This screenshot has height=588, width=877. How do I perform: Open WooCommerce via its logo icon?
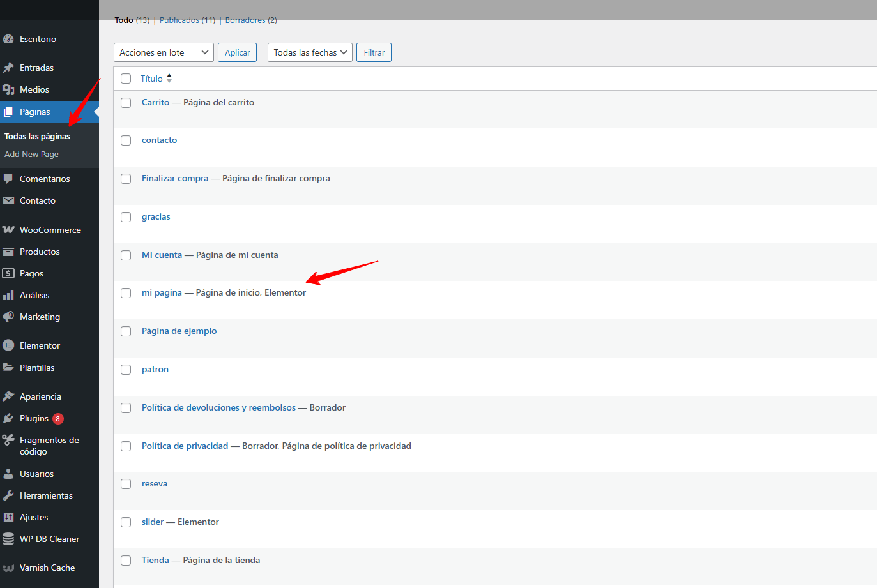pos(8,230)
